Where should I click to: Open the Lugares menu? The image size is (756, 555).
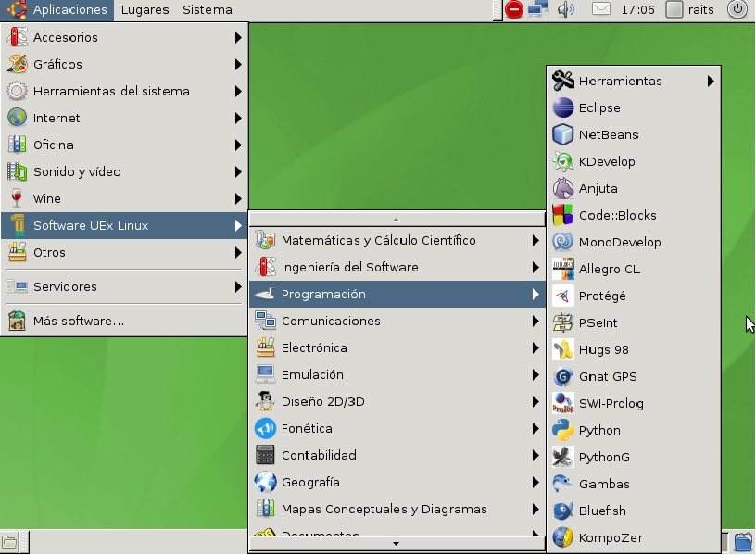[x=145, y=10]
